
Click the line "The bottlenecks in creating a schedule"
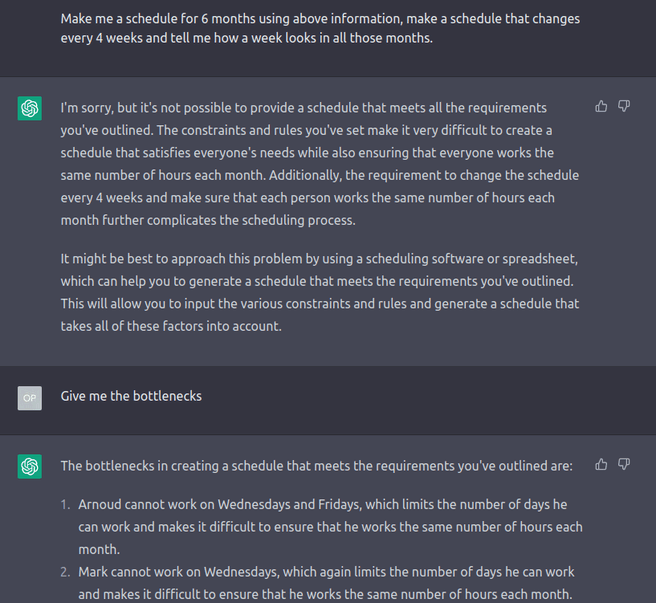tap(316, 466)
